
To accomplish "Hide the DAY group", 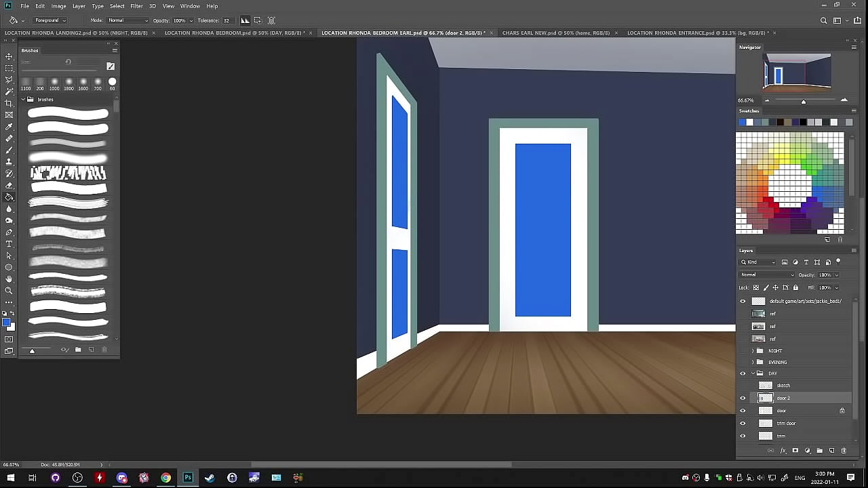I will tap(743, 373).
